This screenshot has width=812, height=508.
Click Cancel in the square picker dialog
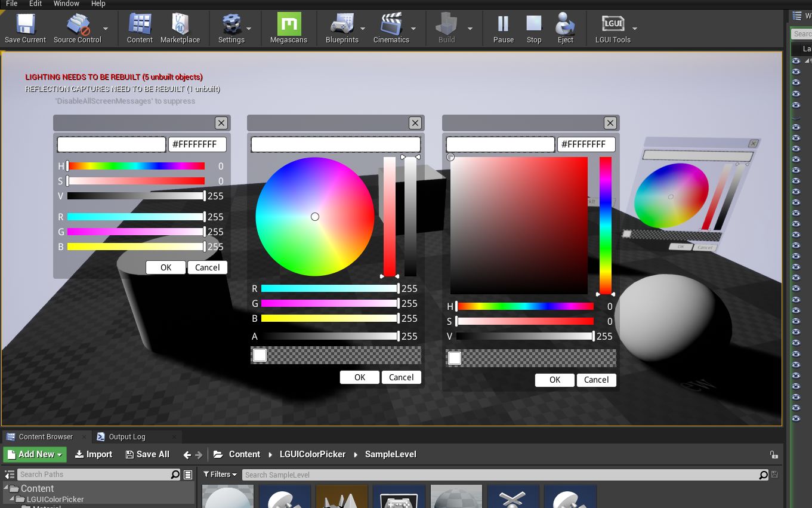[x=596, y=380]
